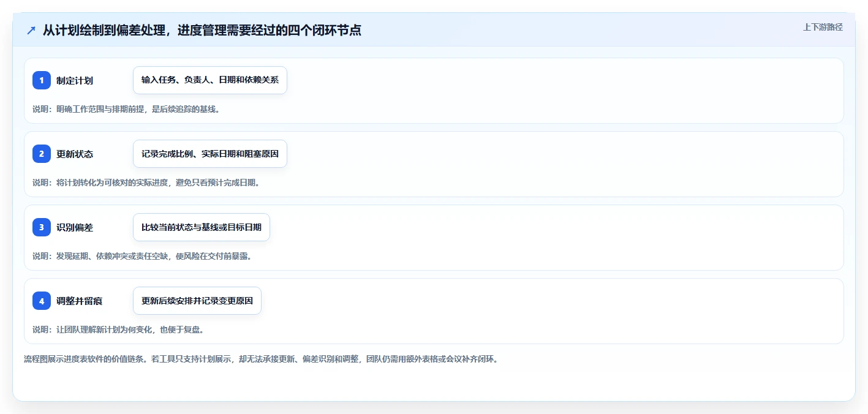Click step number badge 1
Viewport: 868px width, 414px height.
[x=42, y=80]
